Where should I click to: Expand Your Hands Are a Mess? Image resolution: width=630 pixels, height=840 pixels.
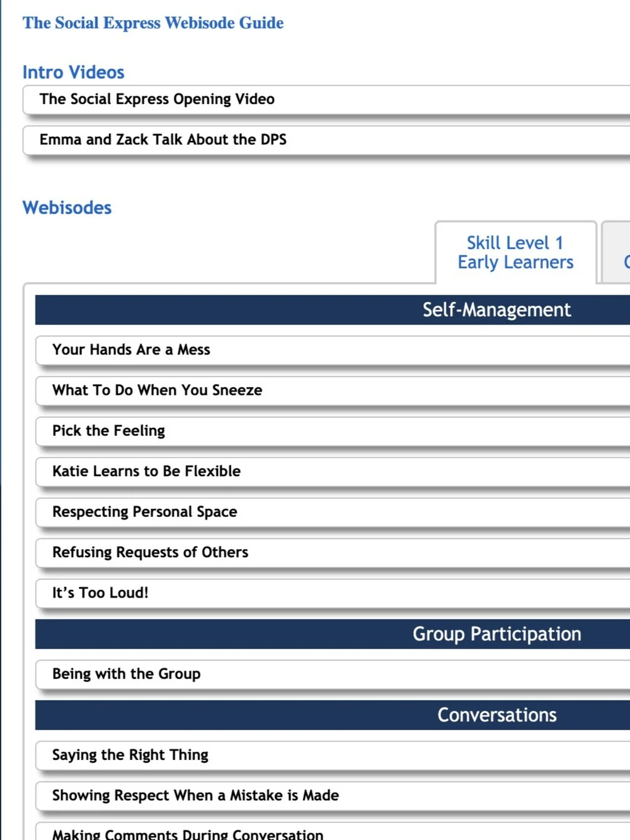click(333, 350)
